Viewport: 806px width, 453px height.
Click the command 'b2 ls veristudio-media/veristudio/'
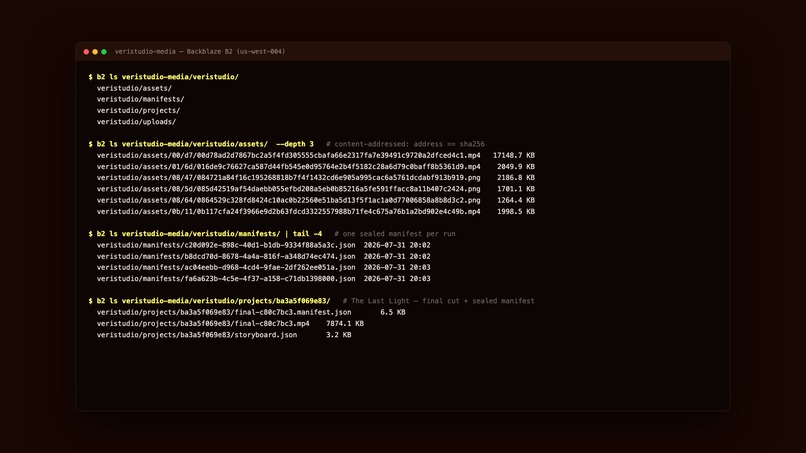[168, 77]
